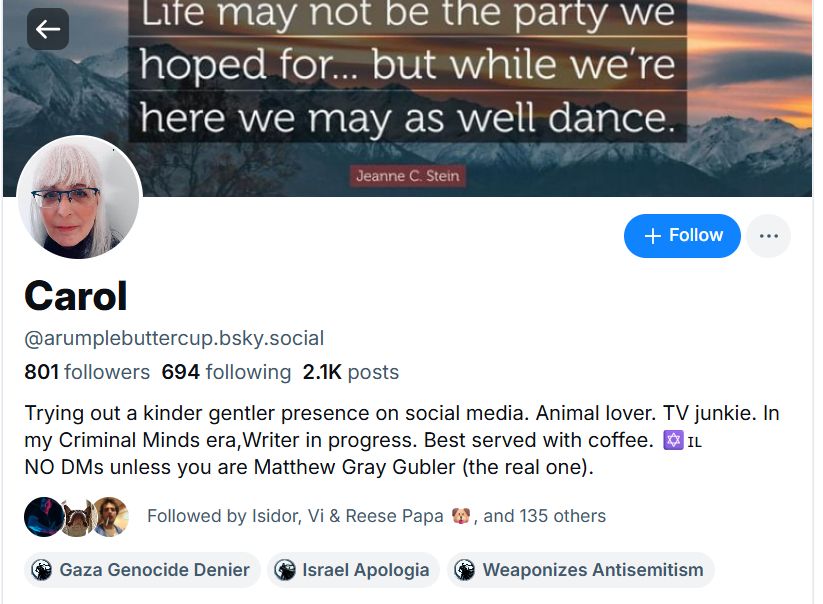This screenshot has height=604, width=823.
Task: Click the back arrow at top left
Action: (x=46, y=30)
